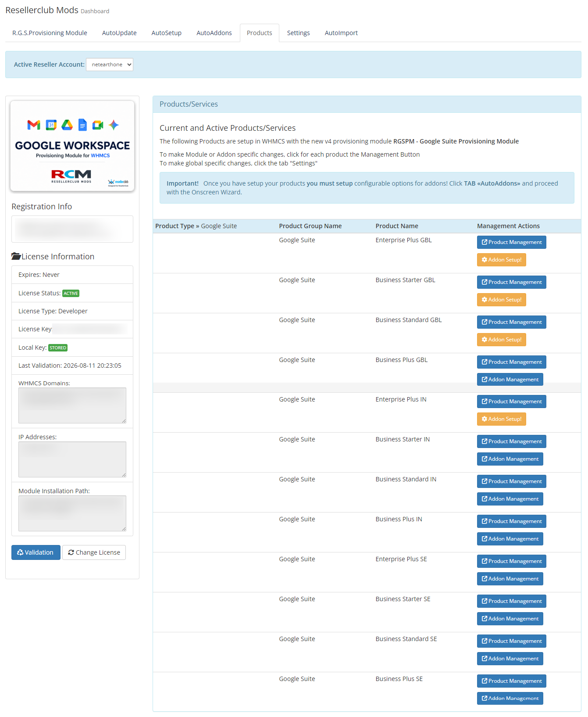This screenshot has width=588, height=717.
Task: Open Product Management for Business Starter IN
Action: (512, 441)
